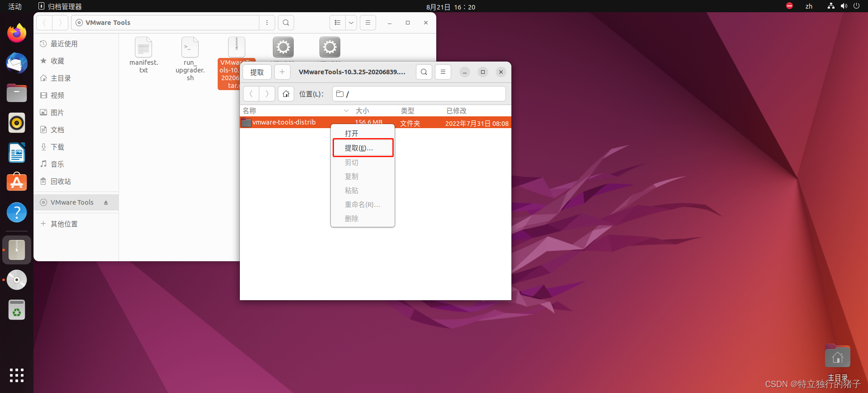Open Trash in Files sidebar

point(76,182)
